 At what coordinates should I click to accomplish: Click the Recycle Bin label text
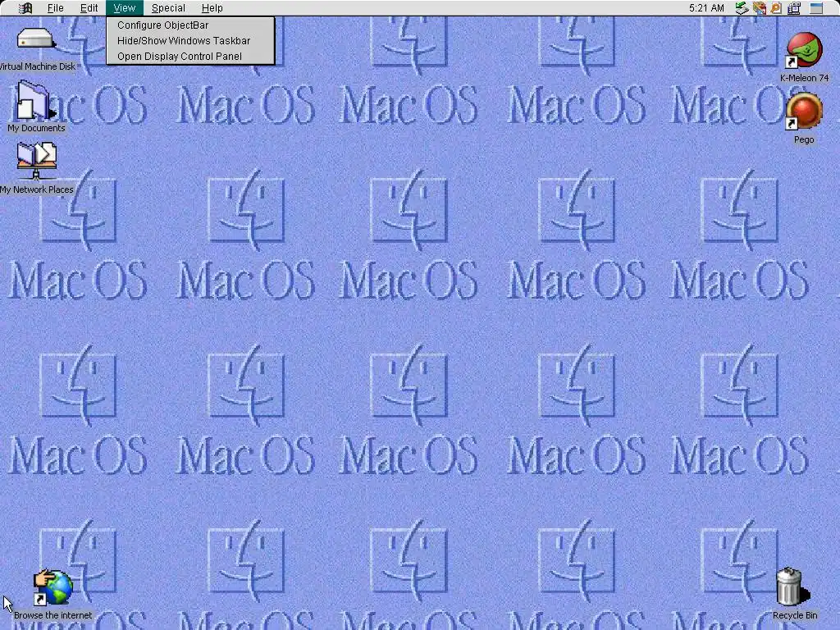click(x=795, y=615)
